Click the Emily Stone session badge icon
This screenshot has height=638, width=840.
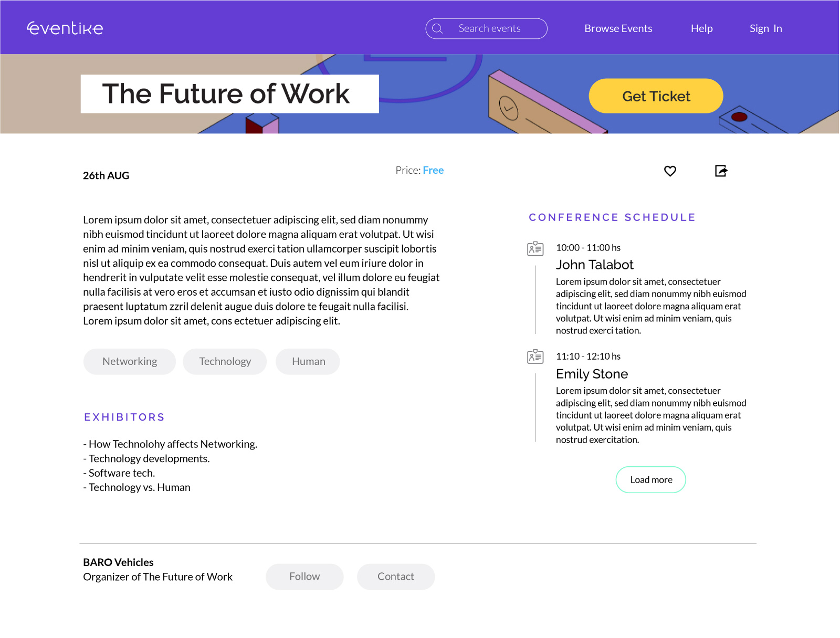tap(535, 357)
